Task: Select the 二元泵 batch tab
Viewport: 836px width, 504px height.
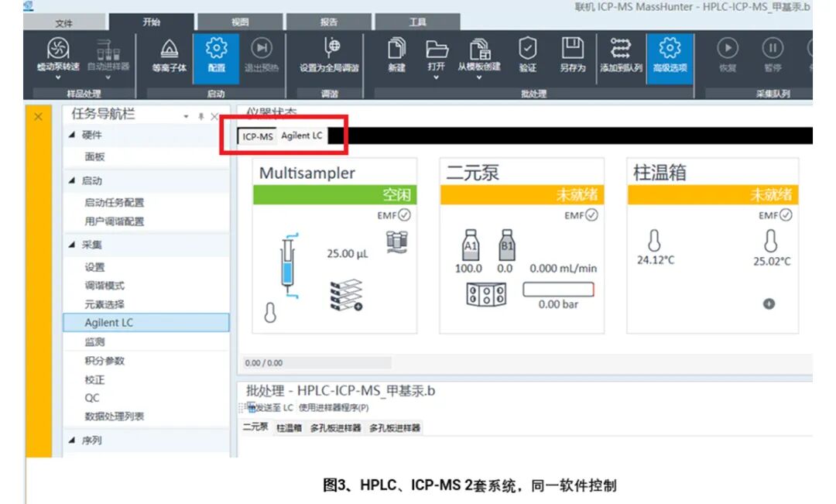Action: click(x=255, y=427)
